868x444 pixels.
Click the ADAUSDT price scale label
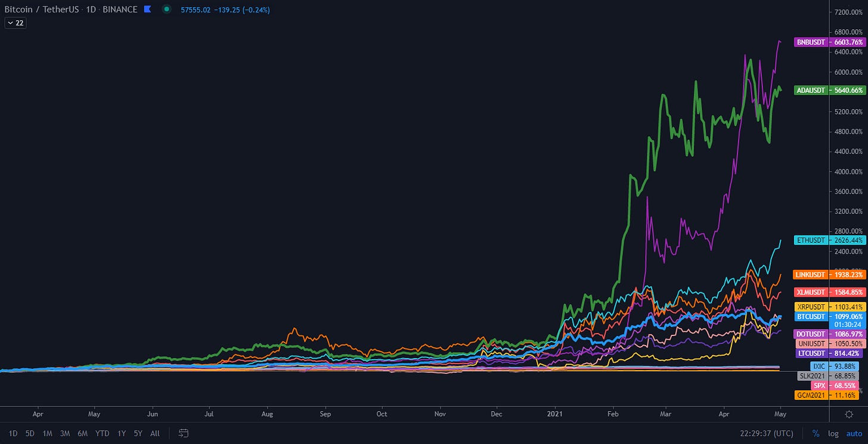[x=829, y=91]
